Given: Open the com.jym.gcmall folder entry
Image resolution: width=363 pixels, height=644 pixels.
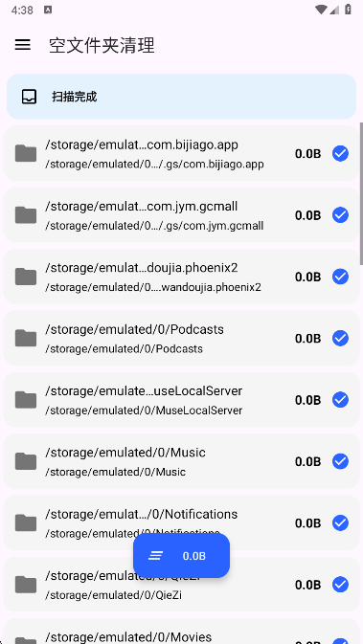Looking at the screenshot, I should point(181,214).
